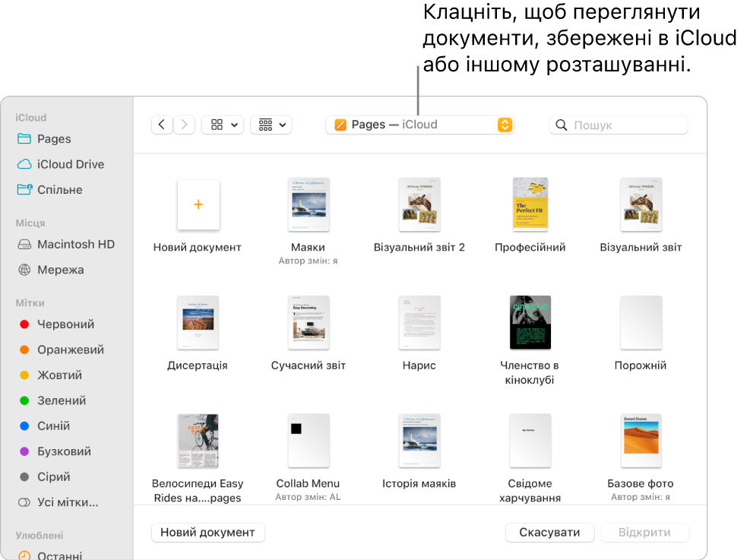Click the Сучасний звіт file name label
The image size is (750, 560).
pos(309,365)
